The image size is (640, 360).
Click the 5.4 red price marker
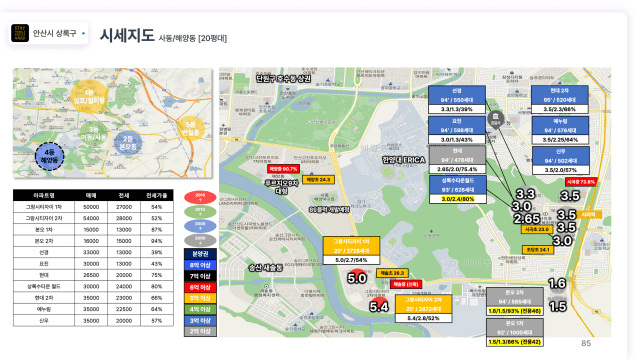click(379, 306)
